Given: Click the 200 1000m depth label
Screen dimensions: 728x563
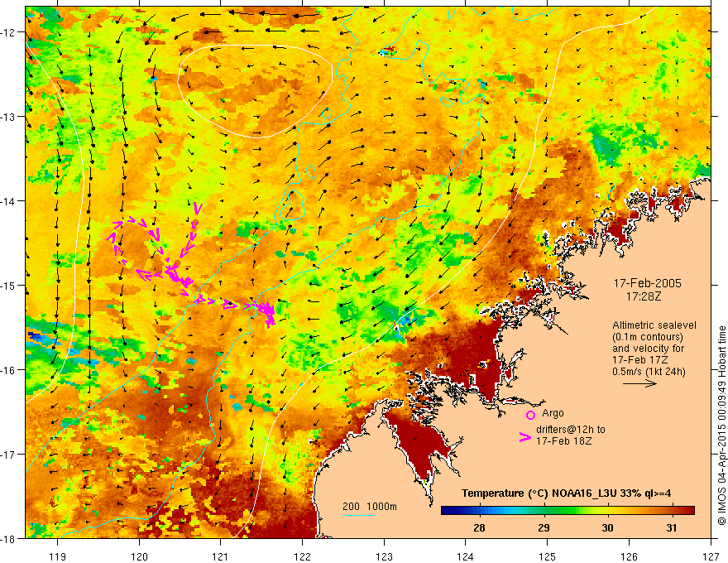Looking at the screenshot, I should click(x=370, y=507).
